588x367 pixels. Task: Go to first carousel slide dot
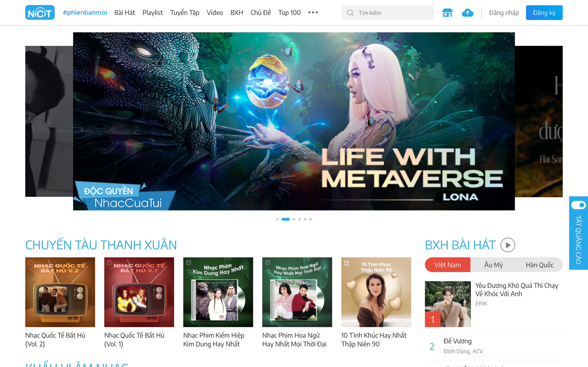(x=277, y=219)
